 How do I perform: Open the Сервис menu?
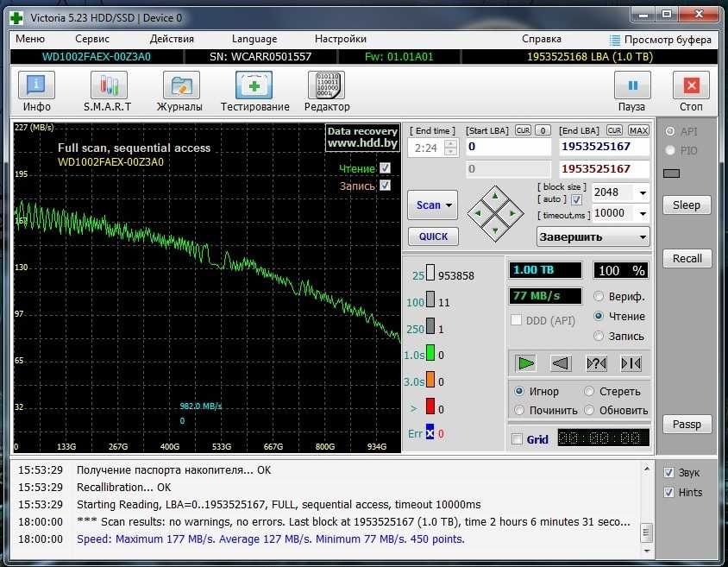coord(92,39)
